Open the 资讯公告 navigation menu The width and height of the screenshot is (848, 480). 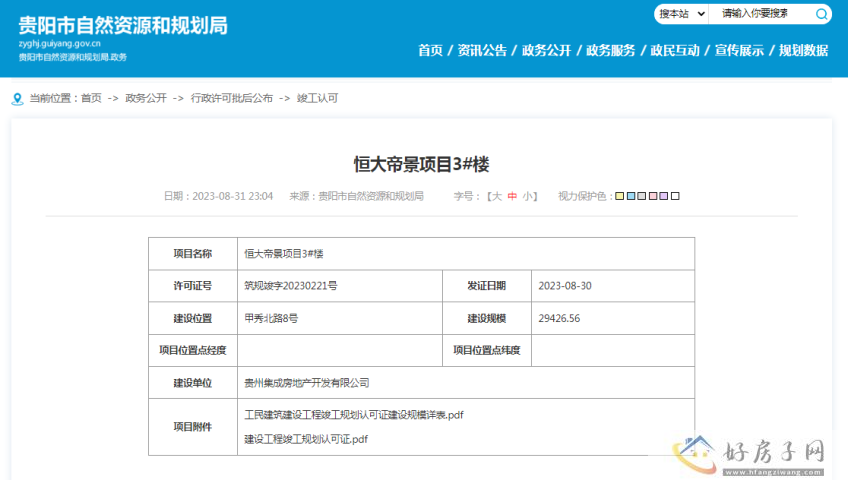482,51
